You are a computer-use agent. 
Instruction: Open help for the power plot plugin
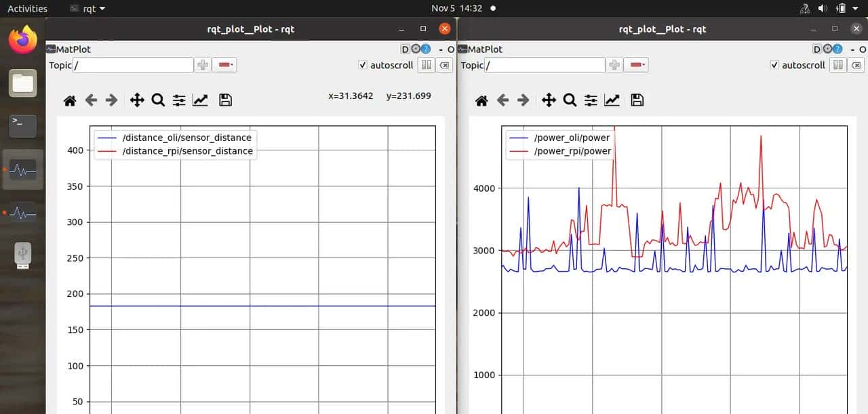click(837, 49)
